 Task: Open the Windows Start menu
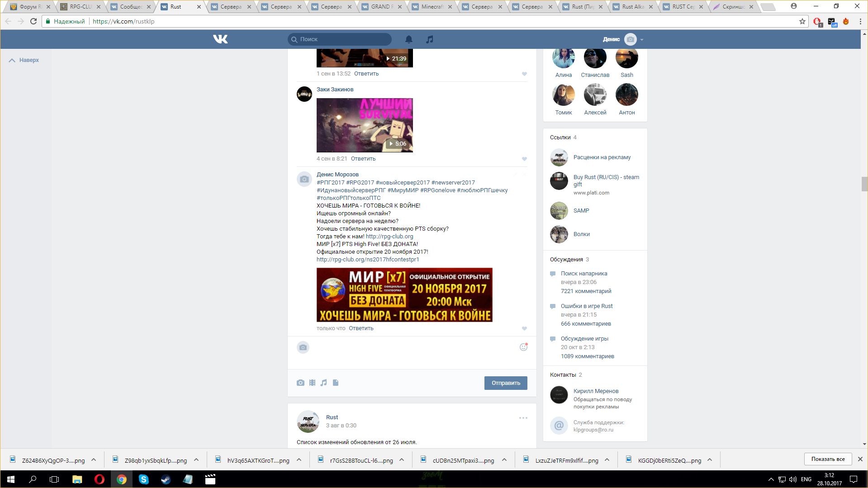point(11,479)
